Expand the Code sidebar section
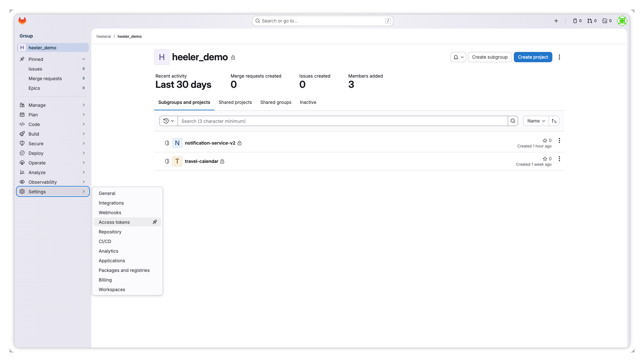644x362 pixels. (53, 124)
